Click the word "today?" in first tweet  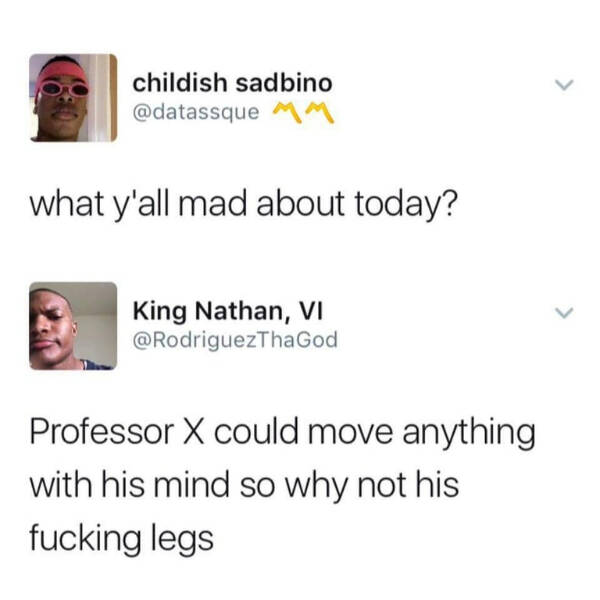click(x=406, y=205)
